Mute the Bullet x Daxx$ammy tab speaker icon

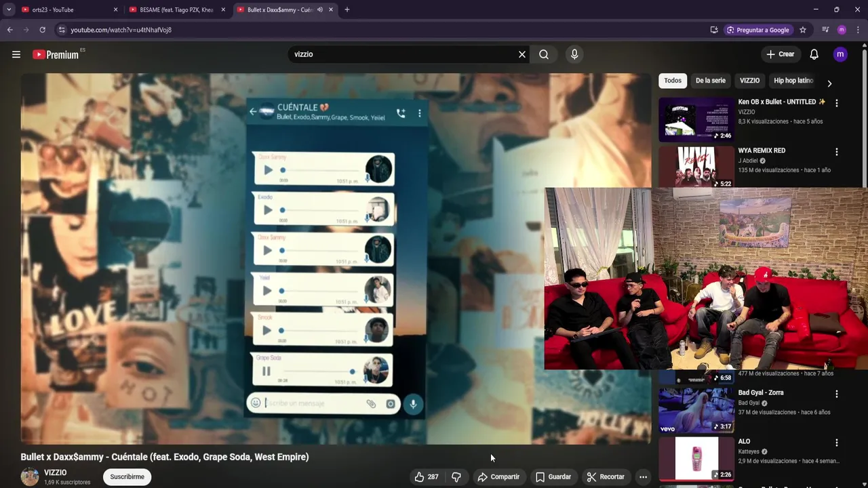[319, 9]
